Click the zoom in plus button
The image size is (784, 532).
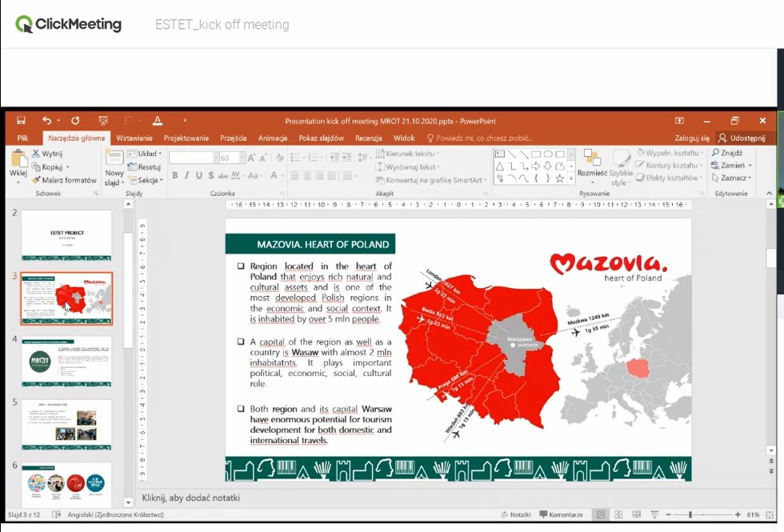738,514
